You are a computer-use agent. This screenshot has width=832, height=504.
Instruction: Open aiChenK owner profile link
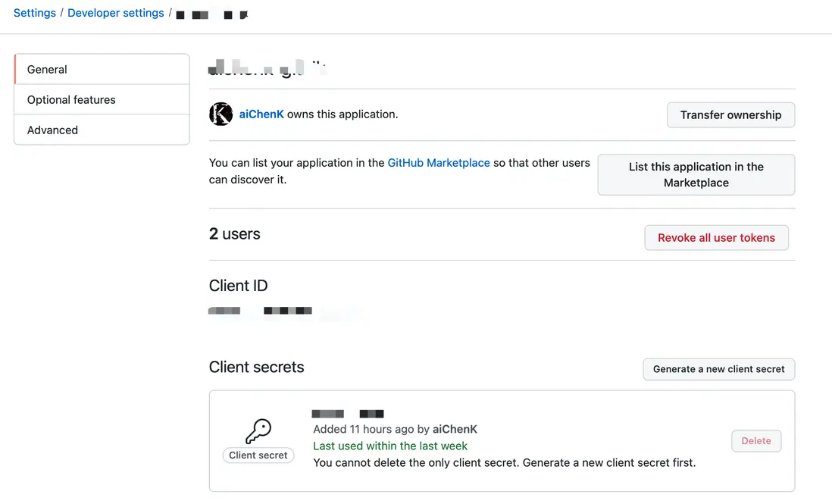[261, 114]
